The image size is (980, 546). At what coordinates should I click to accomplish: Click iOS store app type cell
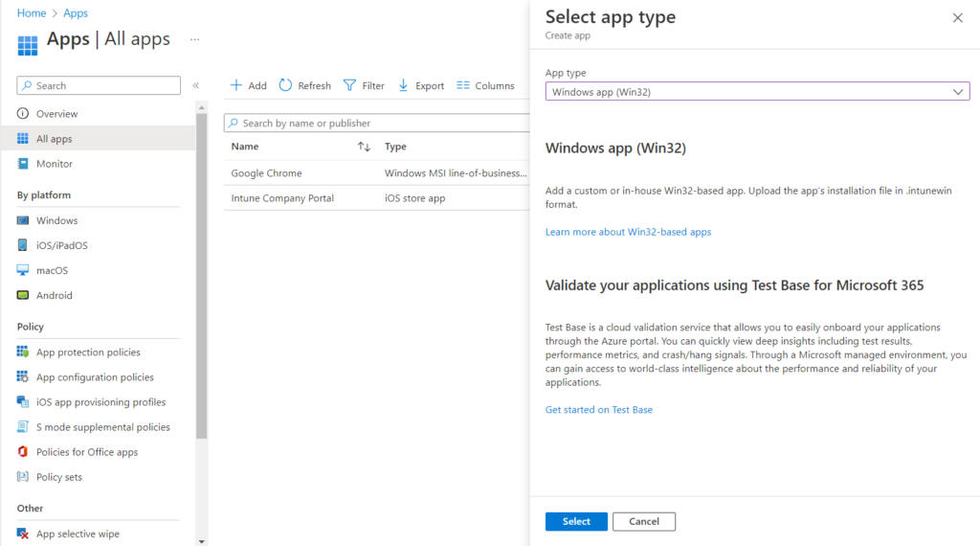tap(415, 198)
